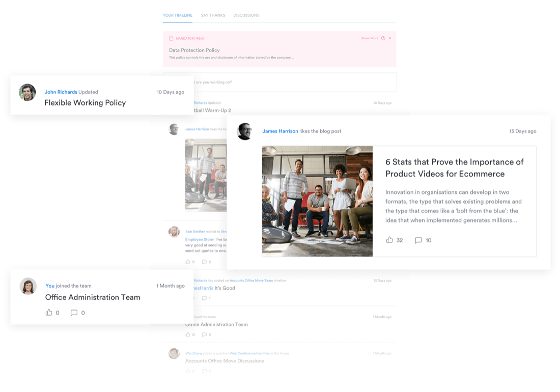Screen dimensions: 560x392
Task: Open the Discussions tab
Action: tap(246, 15)
